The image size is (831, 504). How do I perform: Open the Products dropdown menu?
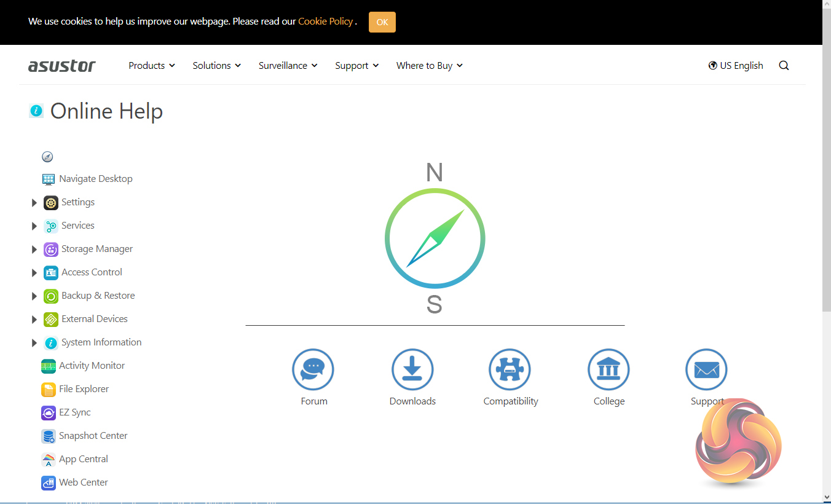(x=151, y=66)
